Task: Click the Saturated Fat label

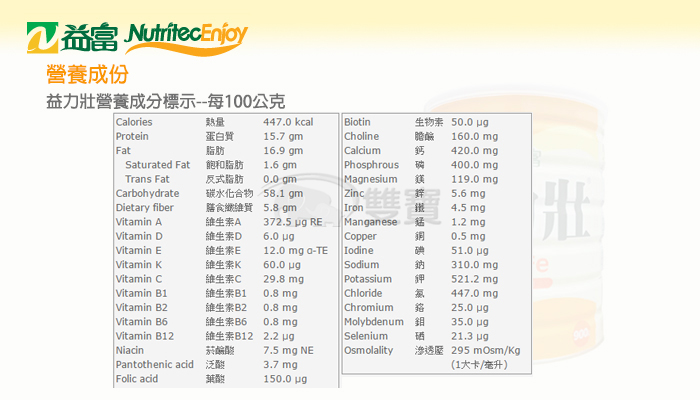Action: (x=158, y=165)
